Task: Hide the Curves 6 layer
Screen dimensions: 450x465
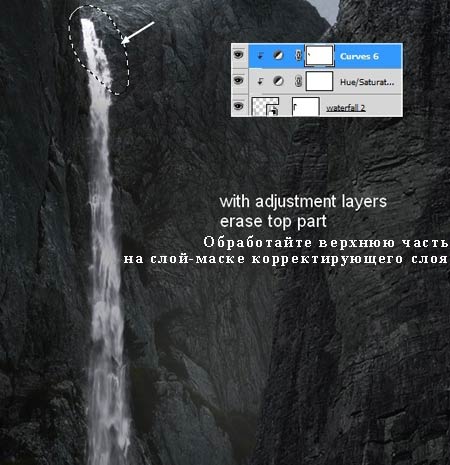Action: click(238, 55)
